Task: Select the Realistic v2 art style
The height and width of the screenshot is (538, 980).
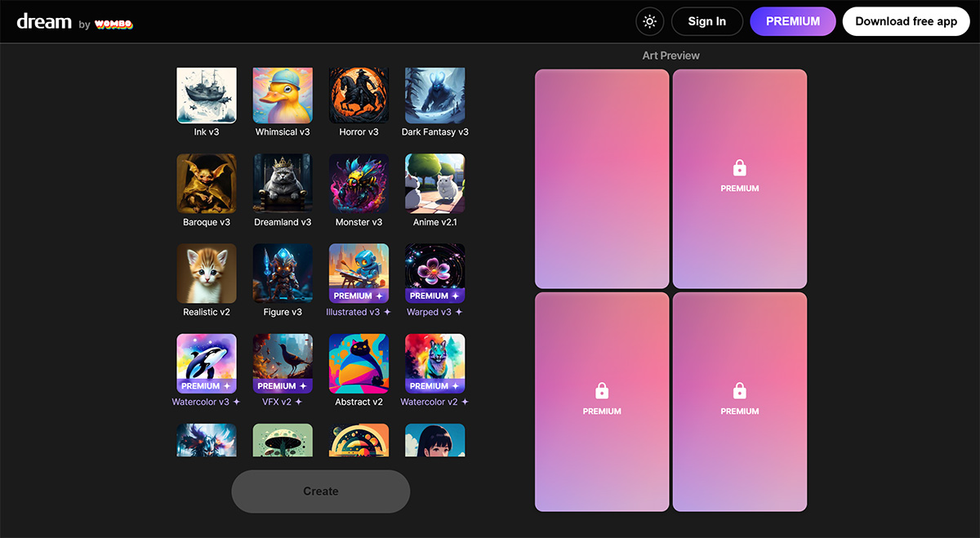Action: pos(207,273)
